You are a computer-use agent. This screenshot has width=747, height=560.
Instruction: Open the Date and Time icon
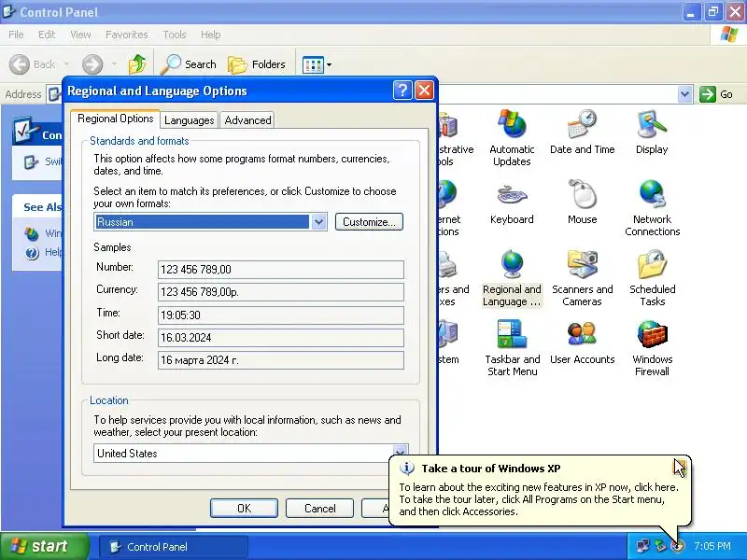point(582,132)
